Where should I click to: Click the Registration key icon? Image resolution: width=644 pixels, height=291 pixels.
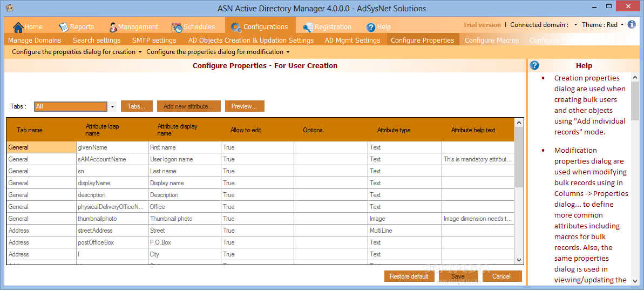point(308,27)
